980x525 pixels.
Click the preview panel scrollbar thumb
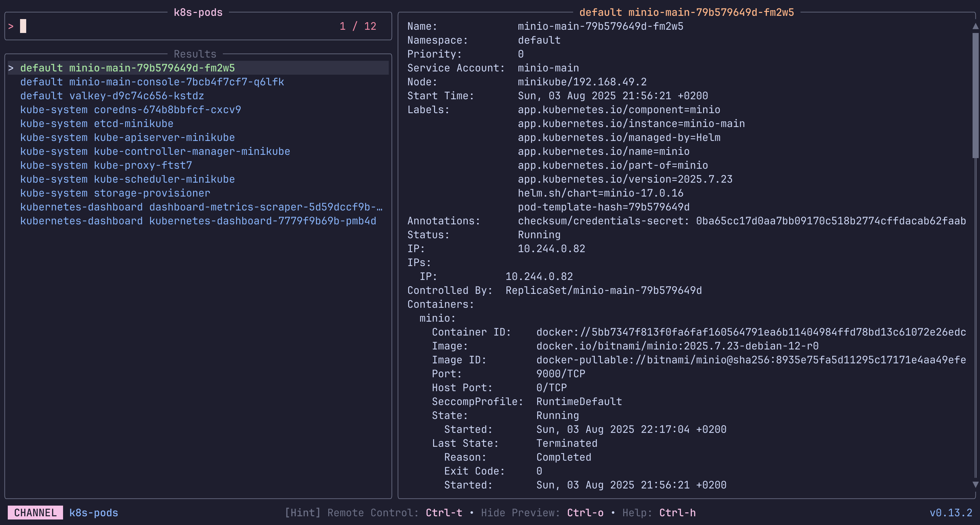pos(975,95)
